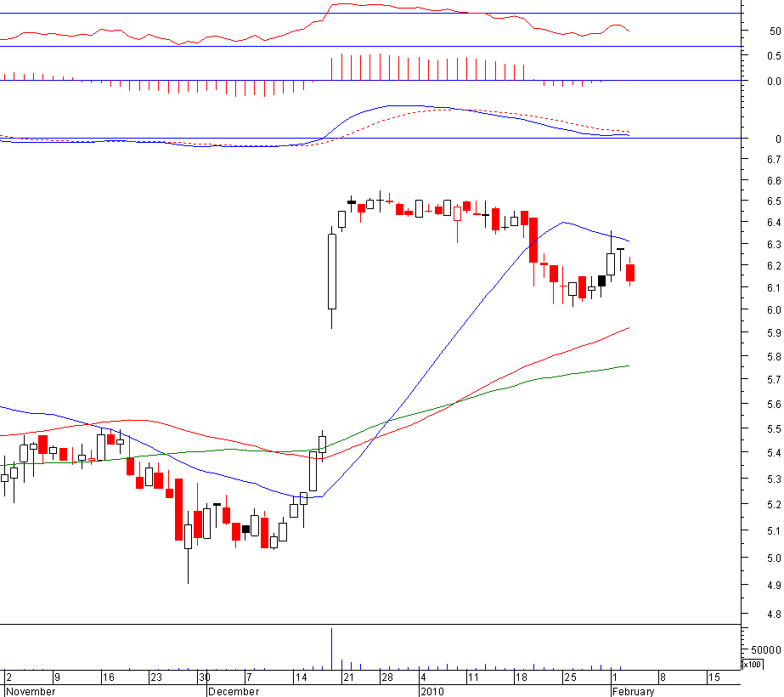Select the 6.0 price axis label
Screen dimensions: 784x697
774,309
